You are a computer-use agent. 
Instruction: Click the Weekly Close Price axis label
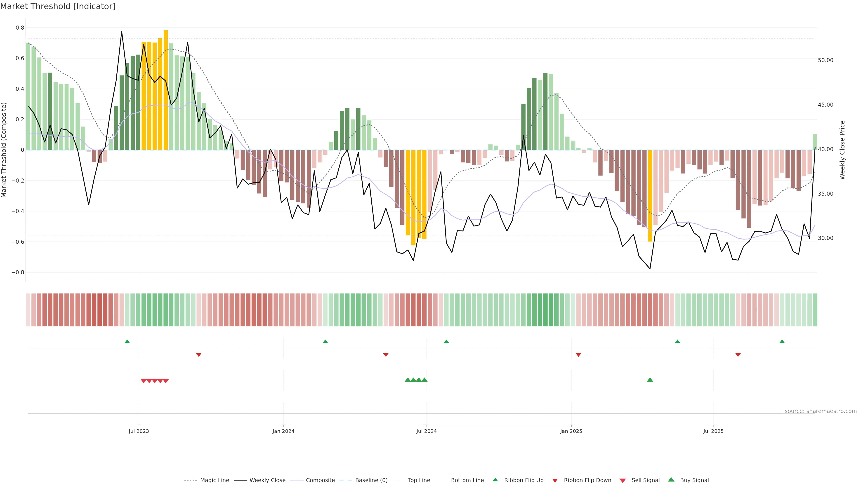842,150
